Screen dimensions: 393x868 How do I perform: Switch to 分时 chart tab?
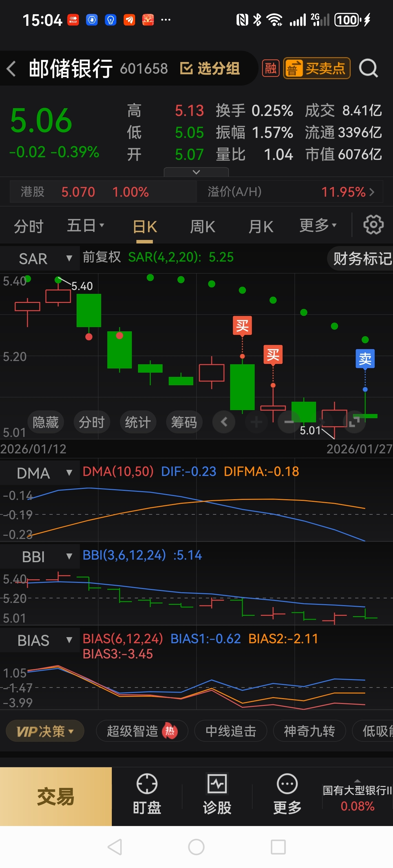29,226
